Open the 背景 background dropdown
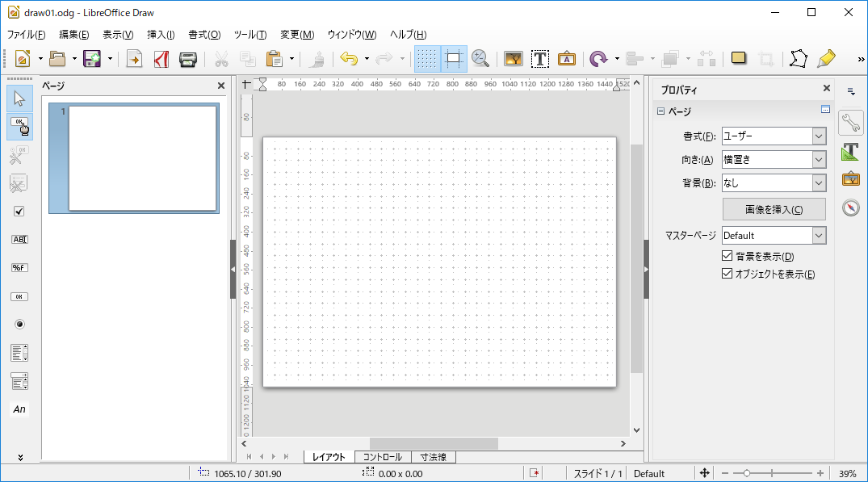 point(820,182)
